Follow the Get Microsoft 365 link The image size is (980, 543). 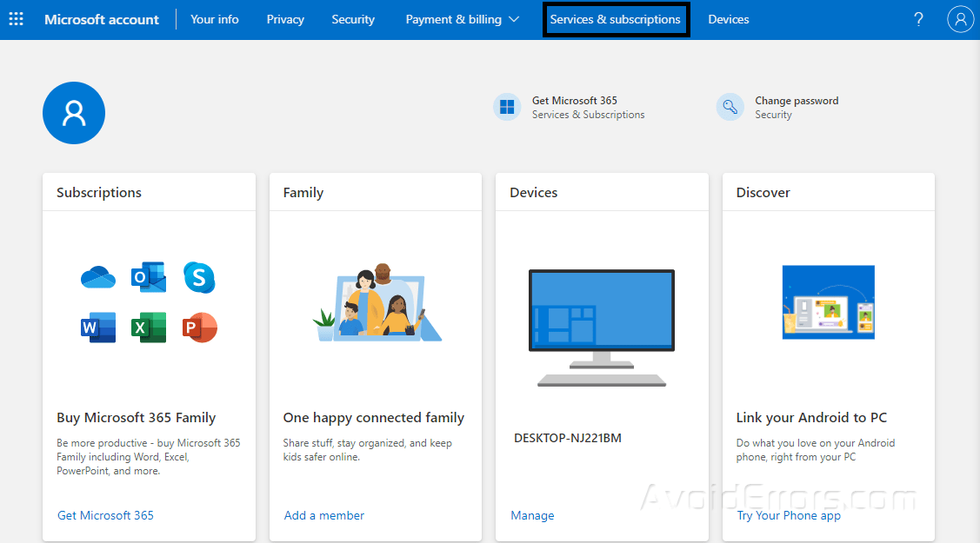click(x=105, y=515)
